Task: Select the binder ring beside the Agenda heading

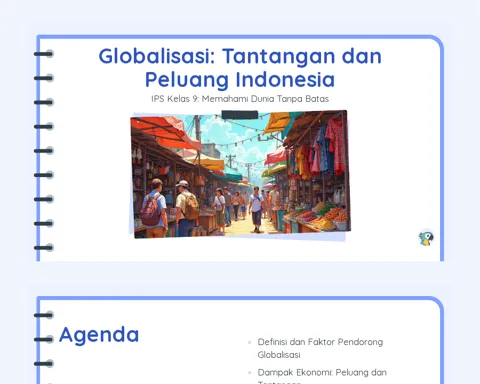Action: 44,339
